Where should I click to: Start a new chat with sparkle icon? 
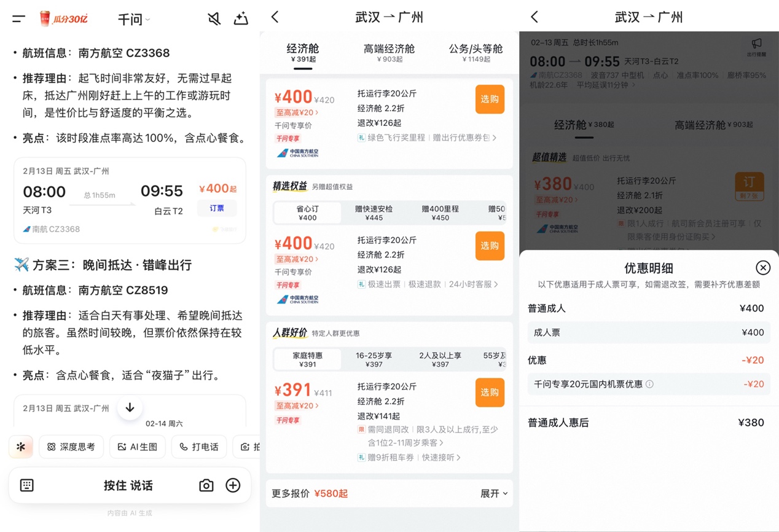coord(241,19)
